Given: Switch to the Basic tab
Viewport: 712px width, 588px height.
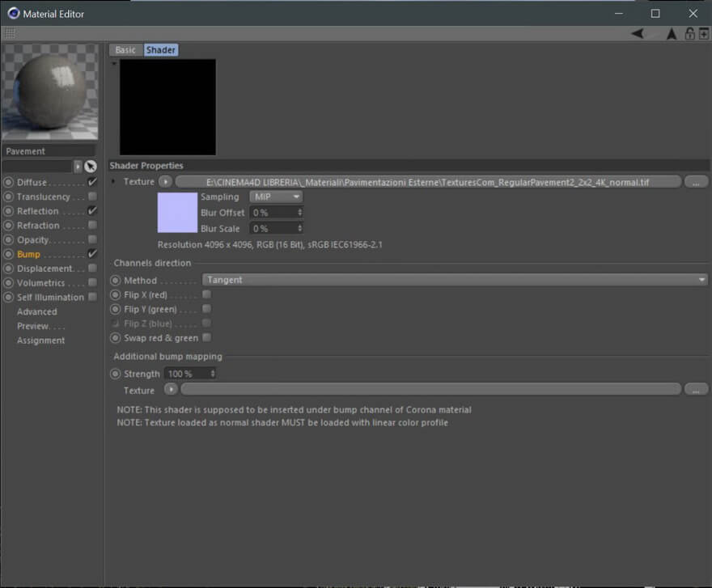Looking at the screenshot, I should point(125,50).
